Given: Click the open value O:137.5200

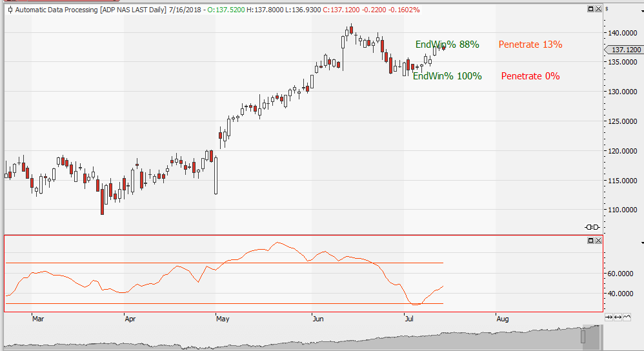Looking at the screenshot, I should click(226, 10).
